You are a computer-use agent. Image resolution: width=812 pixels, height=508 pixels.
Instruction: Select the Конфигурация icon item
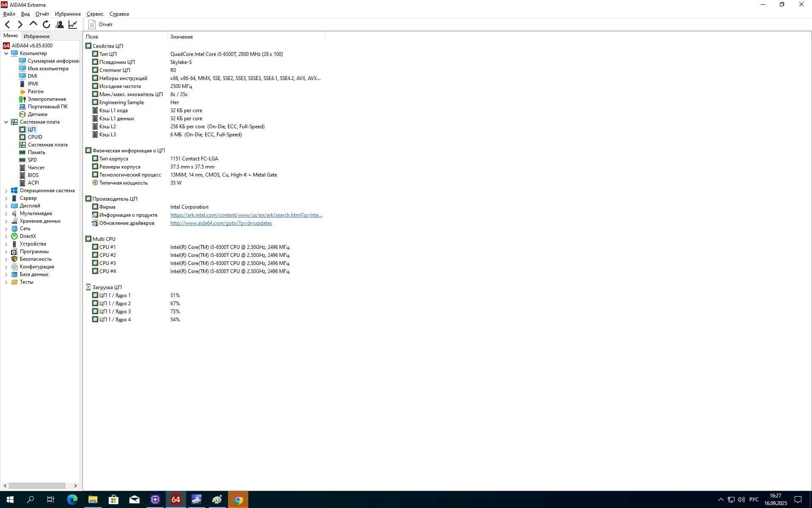(x=33, y=267)
